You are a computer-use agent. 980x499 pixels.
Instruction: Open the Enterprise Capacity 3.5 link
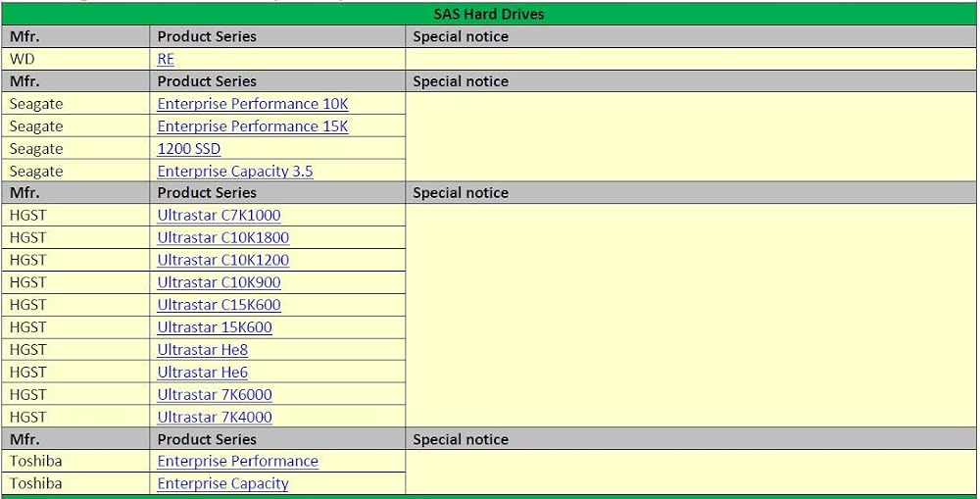[x=235, y=172]
